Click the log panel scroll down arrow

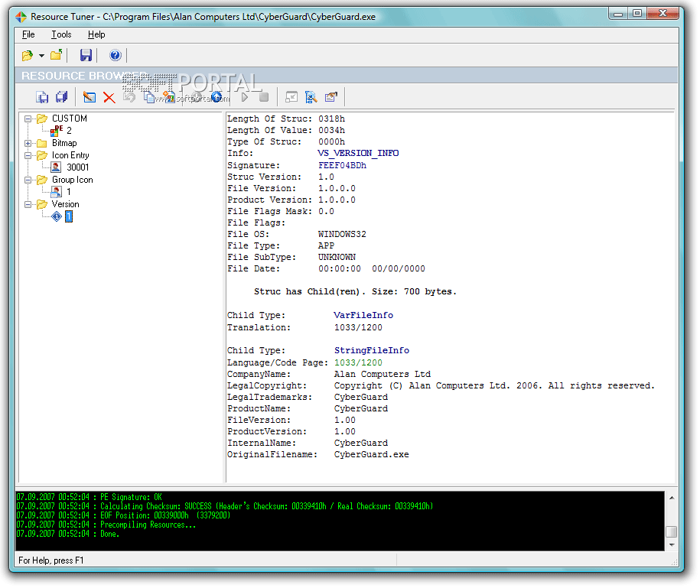pos(671,545)
